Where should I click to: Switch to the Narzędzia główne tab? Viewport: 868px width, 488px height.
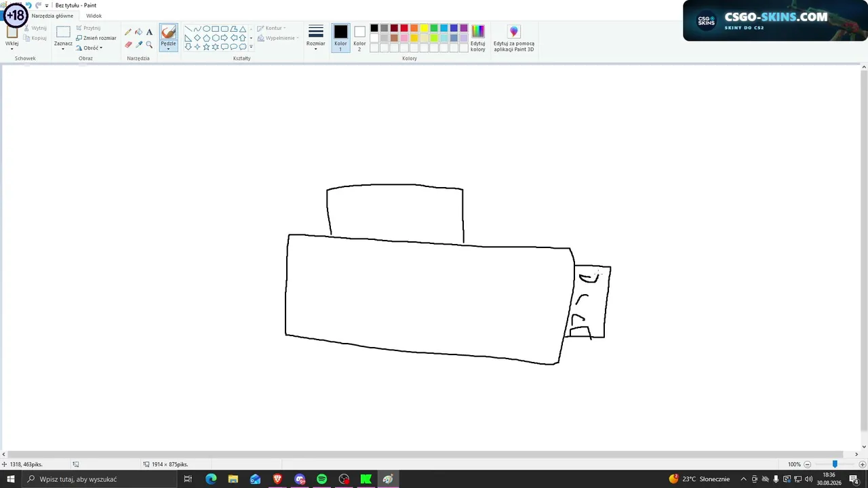pyautogui.click(x=52, y=16)
